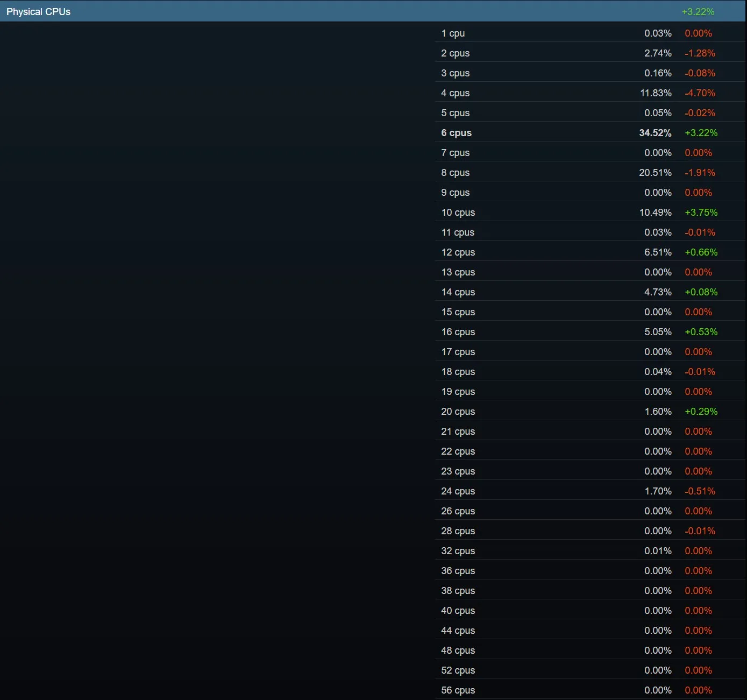Select the "22 cpus" row label

coord(458,451)
